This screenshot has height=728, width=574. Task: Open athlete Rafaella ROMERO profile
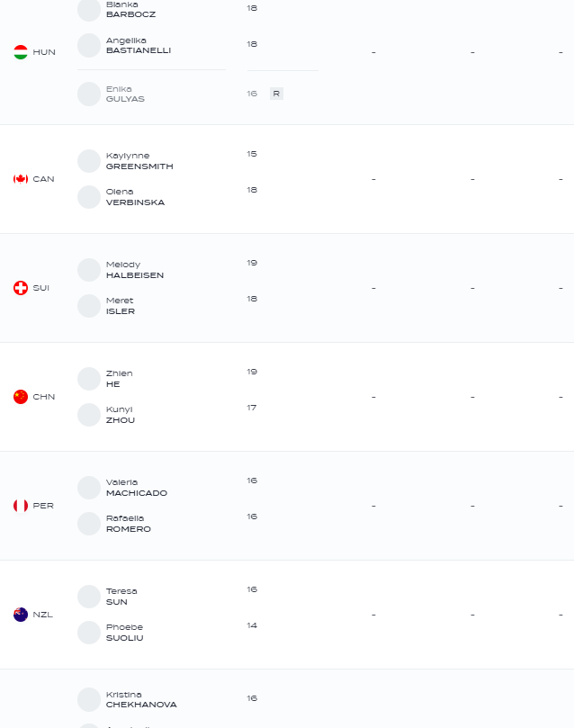click(128, 524)
